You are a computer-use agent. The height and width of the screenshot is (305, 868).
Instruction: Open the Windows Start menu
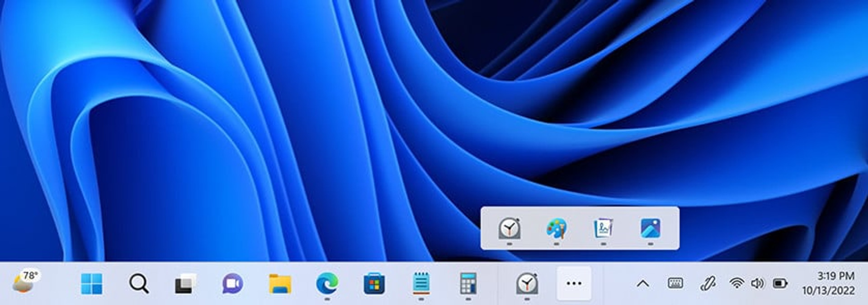pos(91,284)
